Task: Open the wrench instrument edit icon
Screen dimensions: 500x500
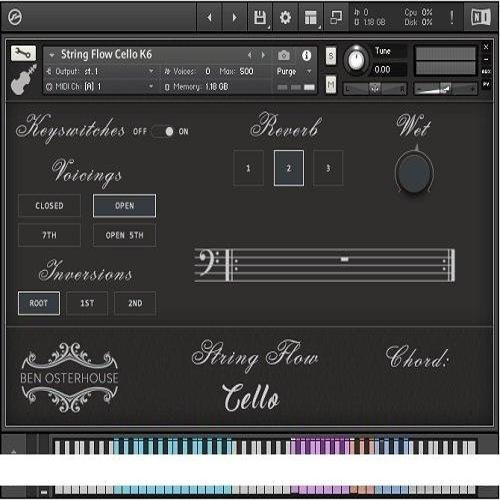Action: tap(23, 53)
